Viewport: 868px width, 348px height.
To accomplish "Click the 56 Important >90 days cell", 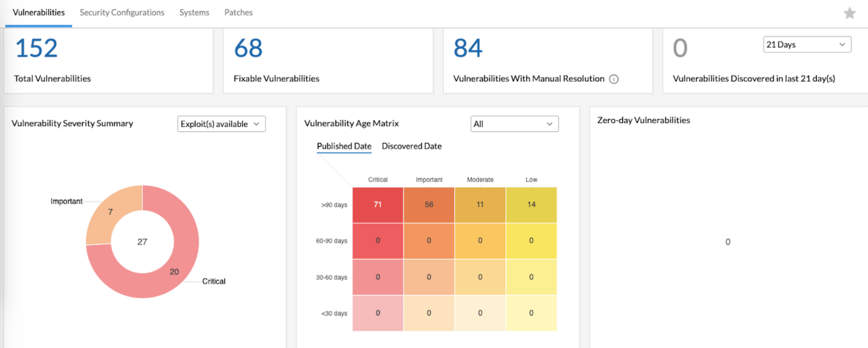I will click(429, 204).
